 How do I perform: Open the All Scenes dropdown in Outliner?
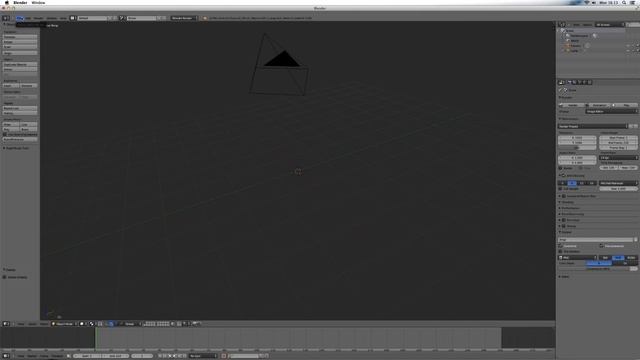tap(610, 24)
